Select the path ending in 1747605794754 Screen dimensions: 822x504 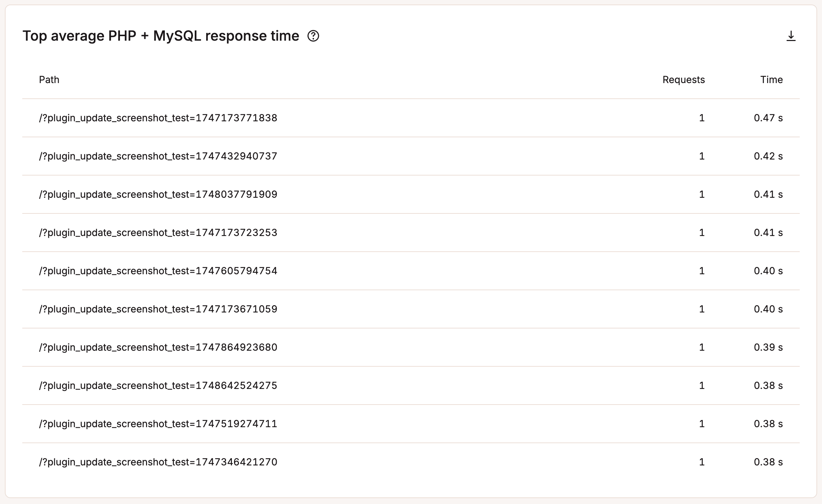point(158,271)
